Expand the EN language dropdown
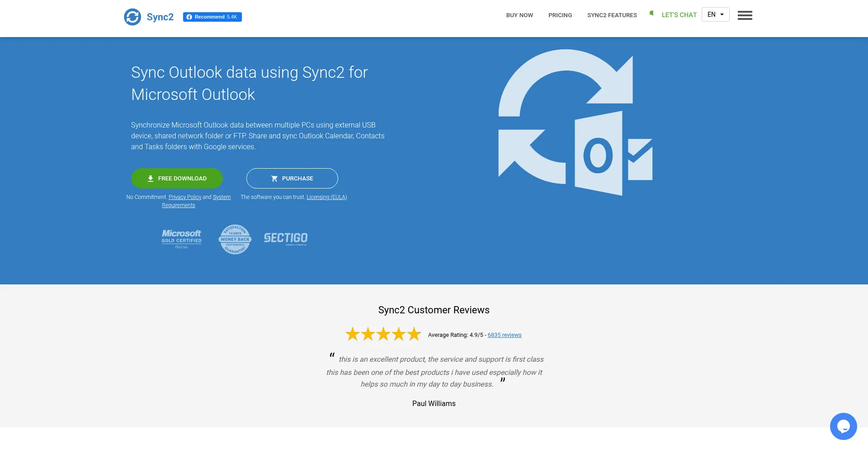This screenshot has height=449, width=868. tap(715, 14)
